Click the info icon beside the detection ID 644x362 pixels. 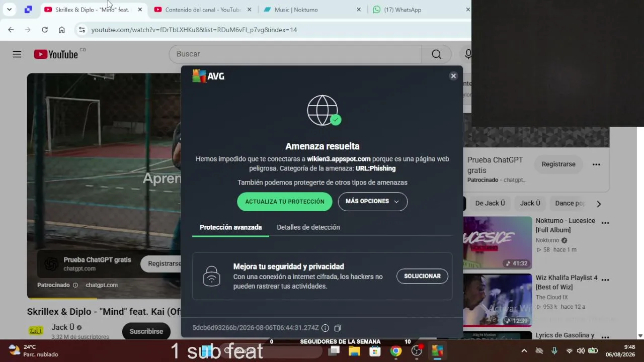point(325,328)
